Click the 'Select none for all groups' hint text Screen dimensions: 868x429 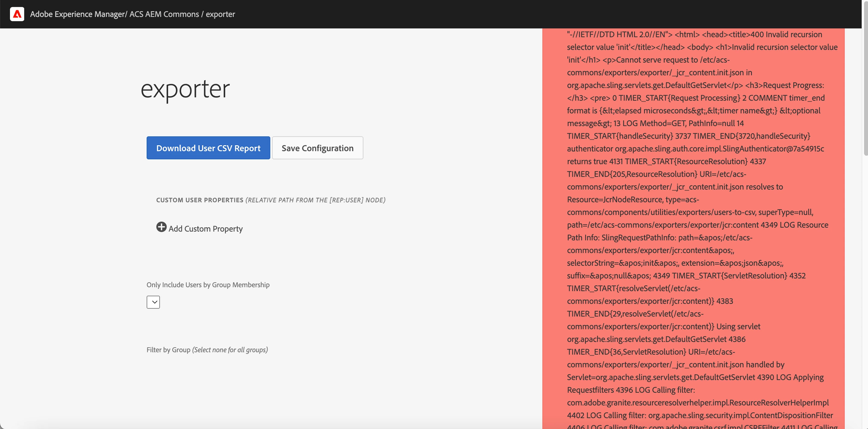tap(230, 350)
